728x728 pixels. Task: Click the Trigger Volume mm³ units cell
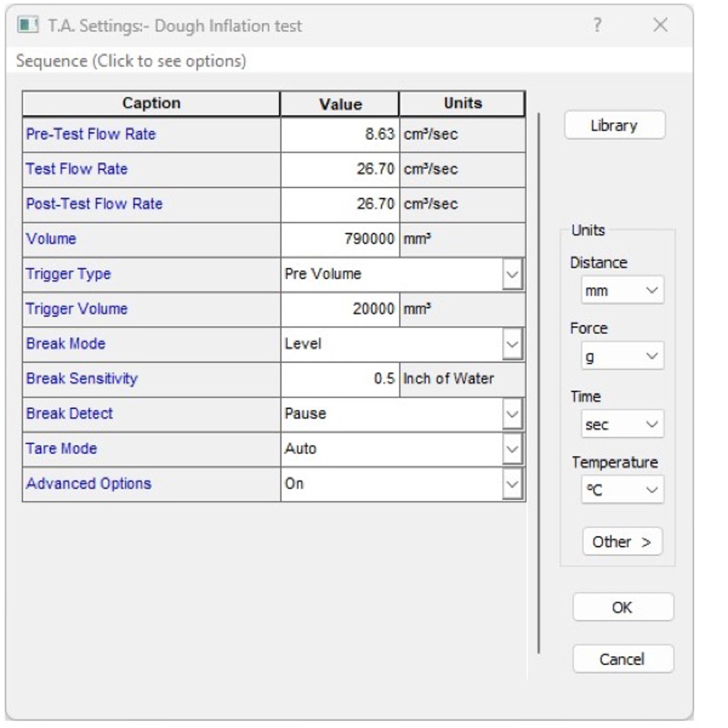tap(462, 309)
